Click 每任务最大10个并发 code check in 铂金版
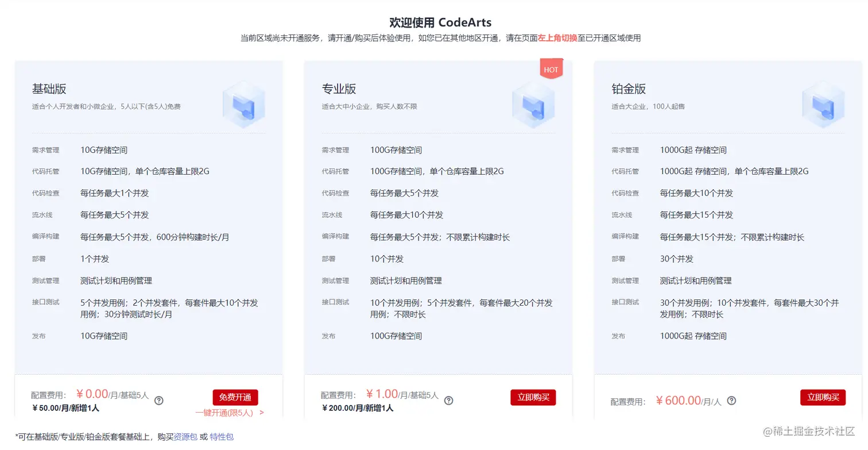The width and height of the screenshot is (868, 450). point(697,193)
